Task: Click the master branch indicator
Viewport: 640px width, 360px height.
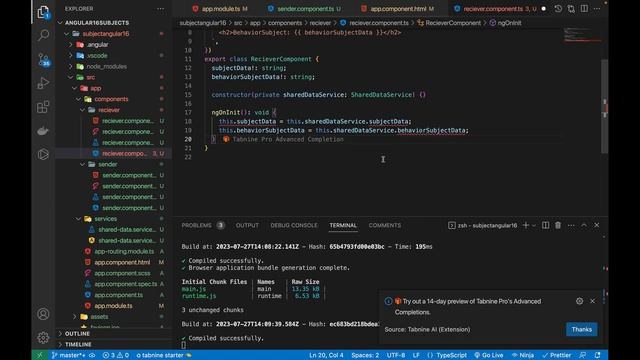Action: click(68, 355)
